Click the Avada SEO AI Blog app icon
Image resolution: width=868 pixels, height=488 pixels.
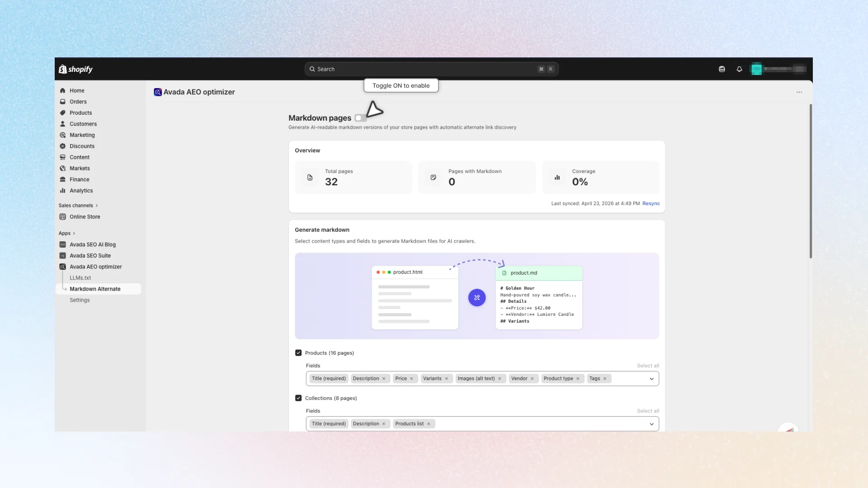[63, 244]
